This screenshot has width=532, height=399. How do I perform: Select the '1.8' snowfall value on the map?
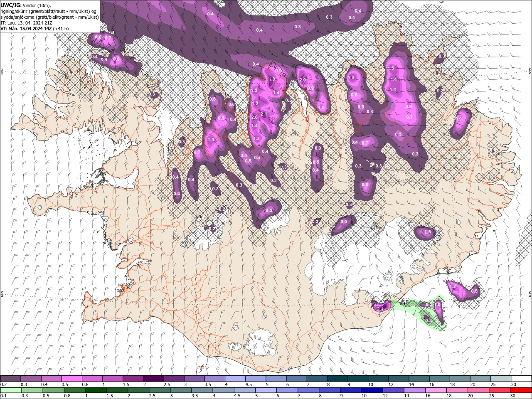pos(255,103)
